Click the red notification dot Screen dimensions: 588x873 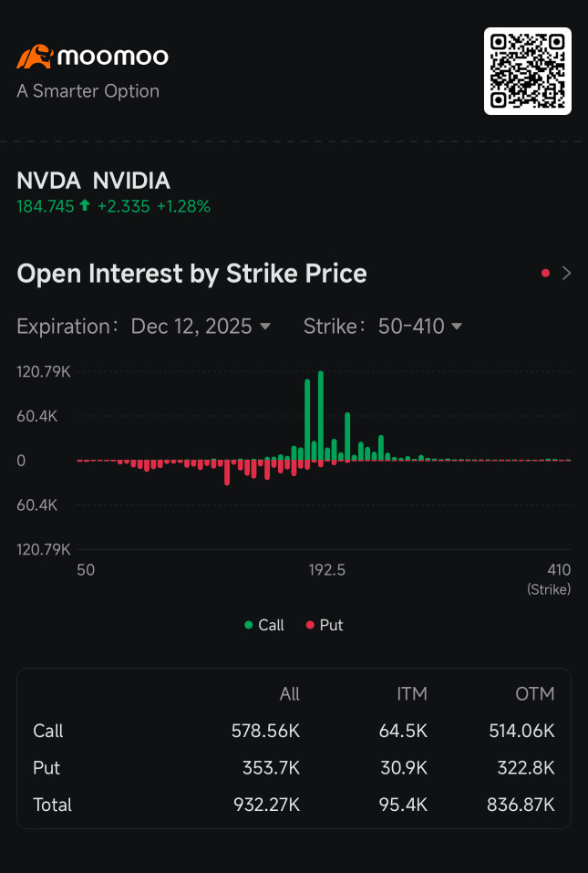pos(545,273)
